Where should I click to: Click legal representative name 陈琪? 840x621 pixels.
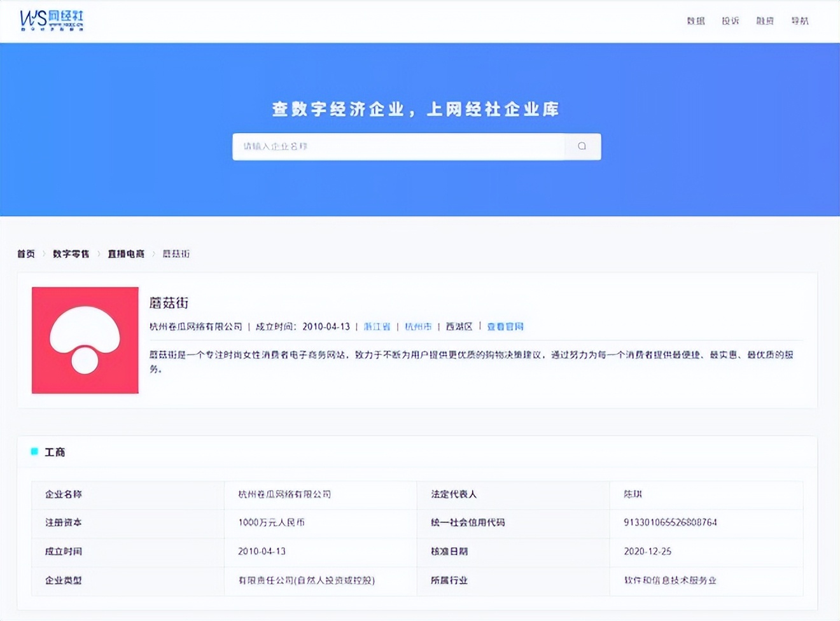(x=633, y=494)
